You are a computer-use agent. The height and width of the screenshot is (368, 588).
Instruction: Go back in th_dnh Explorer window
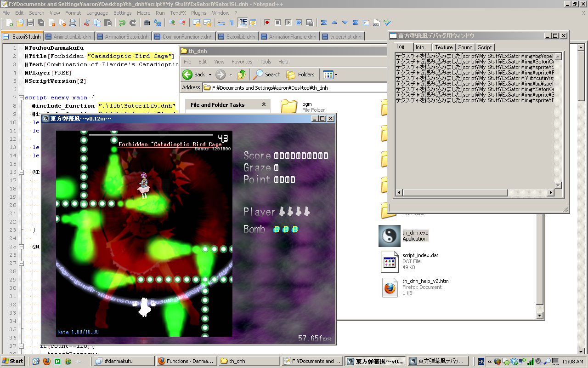[194, 75]
